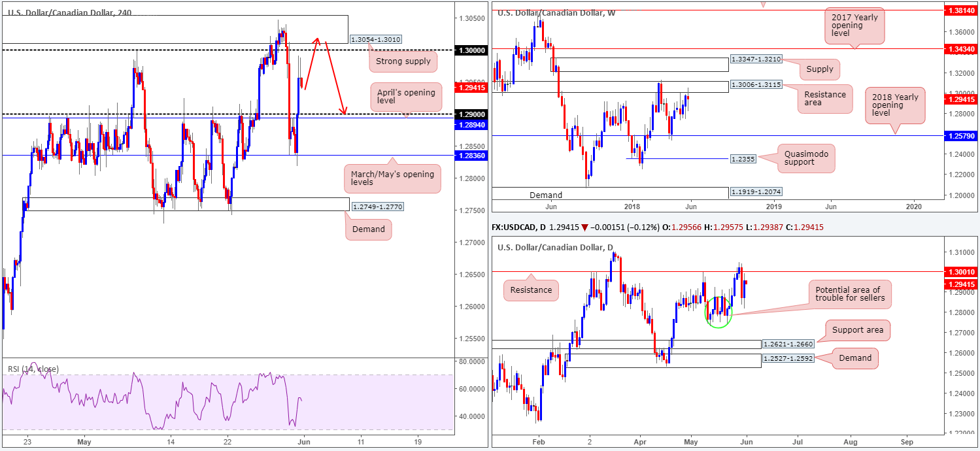Click the 'Potential area of trouble for sellers' callout
Image resolution: width=980 pixels, height=451 pixels.
pos(850,295)
